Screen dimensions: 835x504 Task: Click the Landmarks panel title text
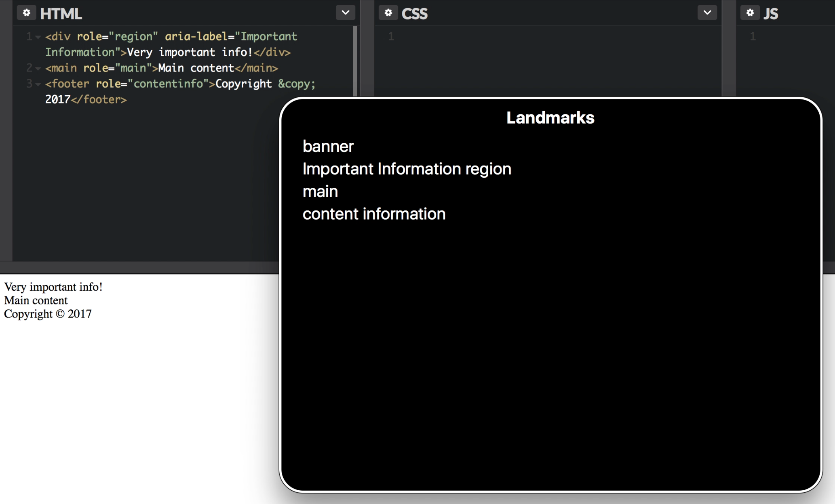(549, 118)
